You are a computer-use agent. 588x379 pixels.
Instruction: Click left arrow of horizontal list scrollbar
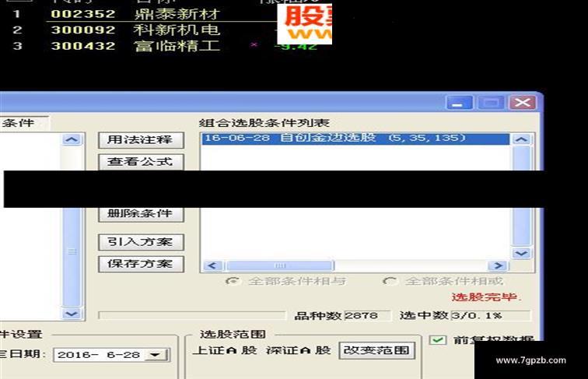(212, 265)
